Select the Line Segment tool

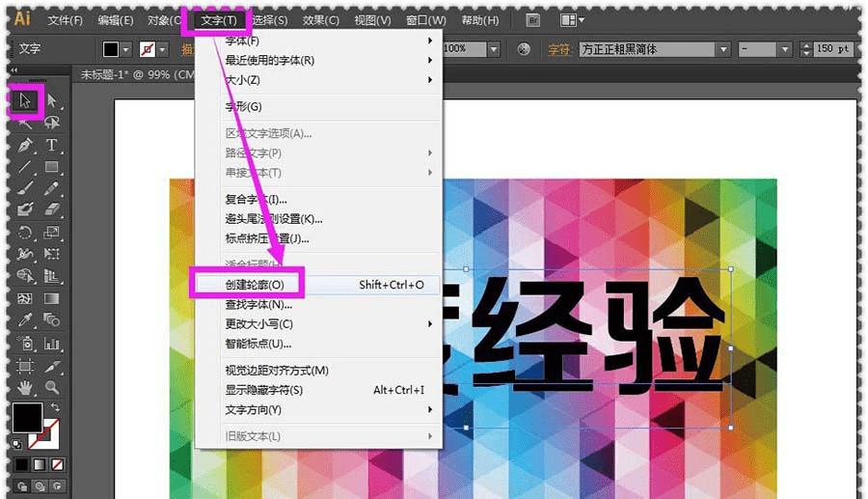point(25,167)
